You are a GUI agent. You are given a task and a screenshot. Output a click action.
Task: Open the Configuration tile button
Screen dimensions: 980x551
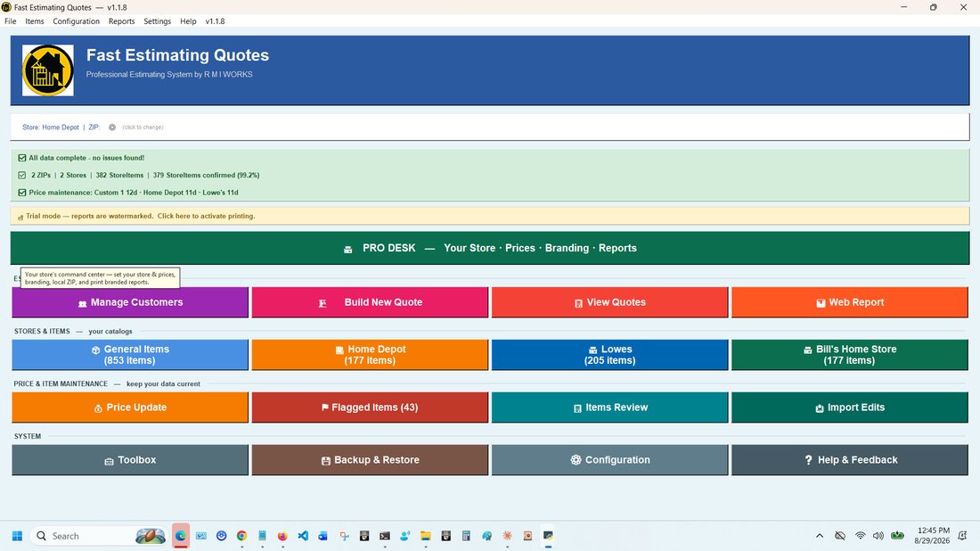point(610,460)
